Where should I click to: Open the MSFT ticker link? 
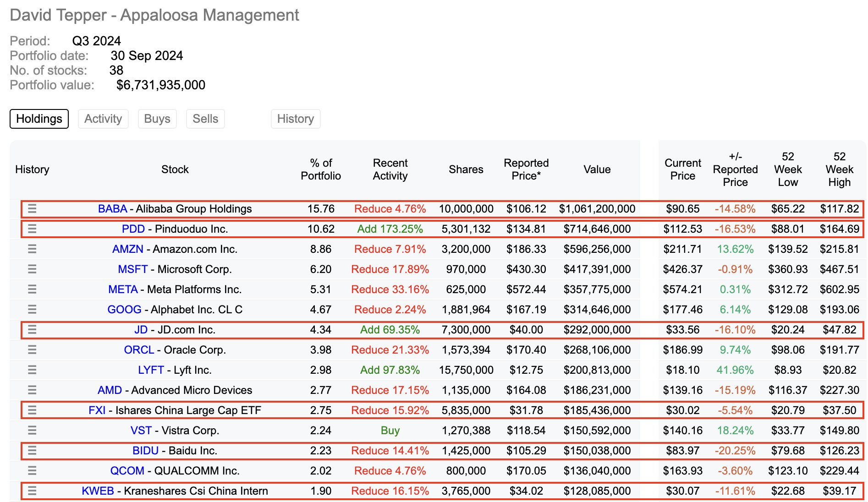pos(133,269)
